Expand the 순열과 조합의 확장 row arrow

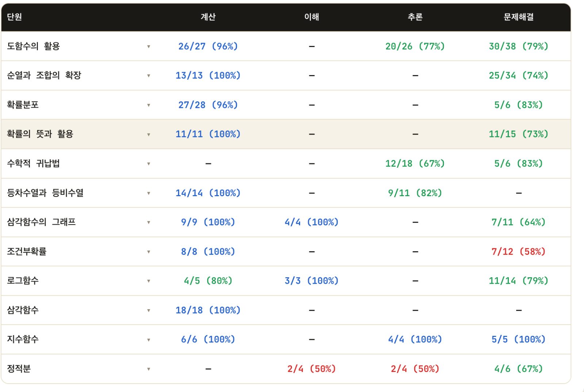149,76
